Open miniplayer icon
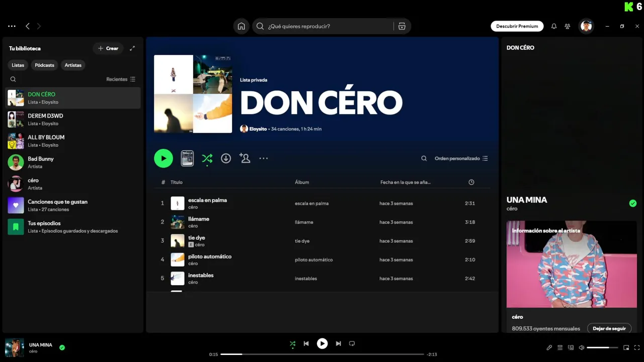Screen dimensions: 644x362 click(626, 347)
